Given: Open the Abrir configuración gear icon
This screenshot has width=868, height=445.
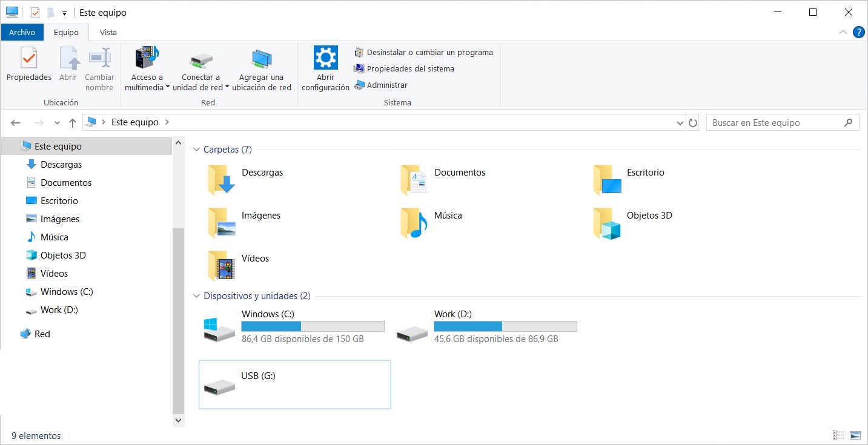Looking at the screenshot, I should tap(325, 59).
